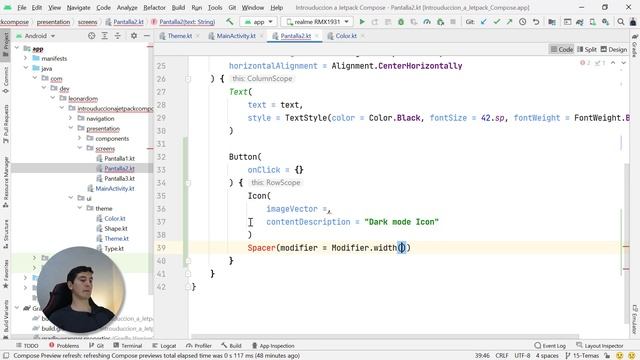The width and height of the screenshot is (640, 360).
Task: Switch editor to Code view
Action: click(562, 49)
